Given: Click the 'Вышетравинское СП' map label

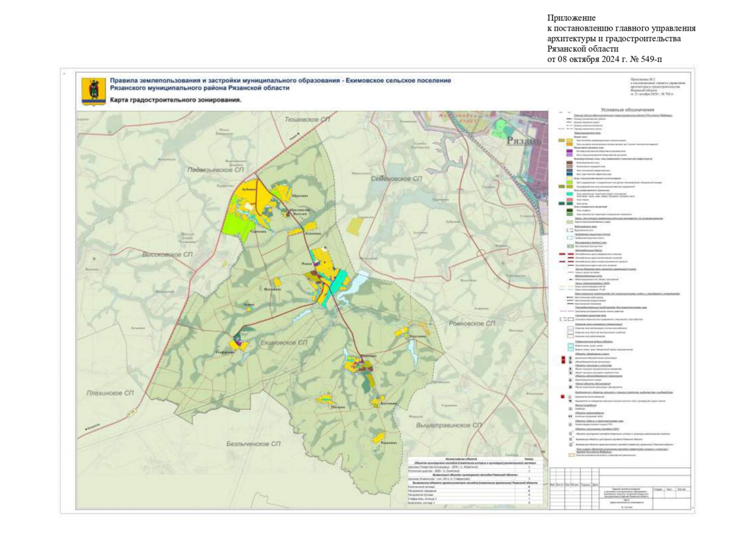Looking at the screenshot, I should click(x=449, y=425).
